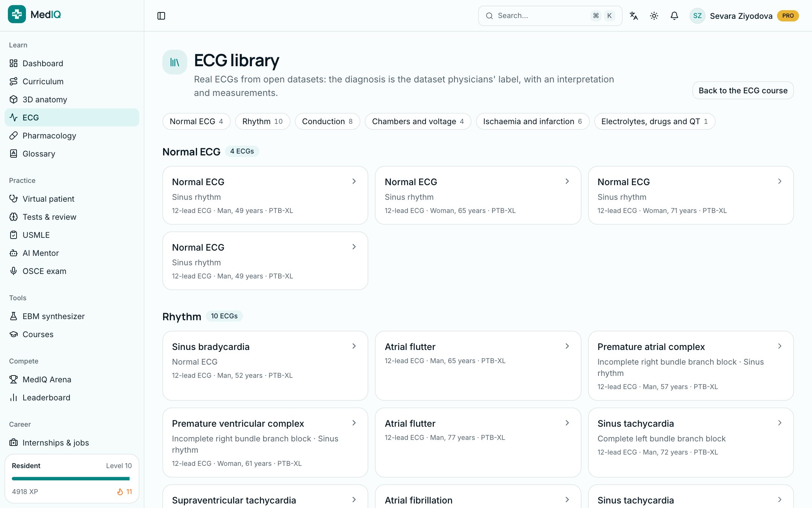
Task: Open Normal ECG card chevron, Woman 71 years
Action: point(780,181)
